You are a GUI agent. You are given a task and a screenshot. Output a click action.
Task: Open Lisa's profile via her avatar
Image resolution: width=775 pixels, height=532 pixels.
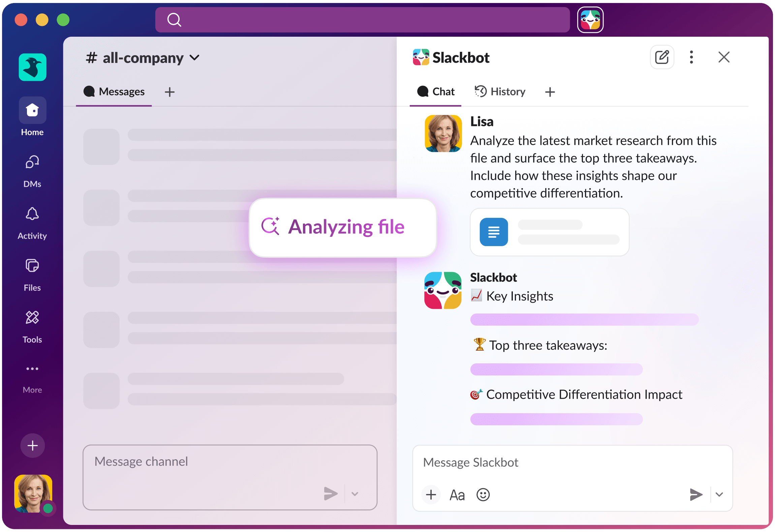pyautogui.click(x=442, y=133)
